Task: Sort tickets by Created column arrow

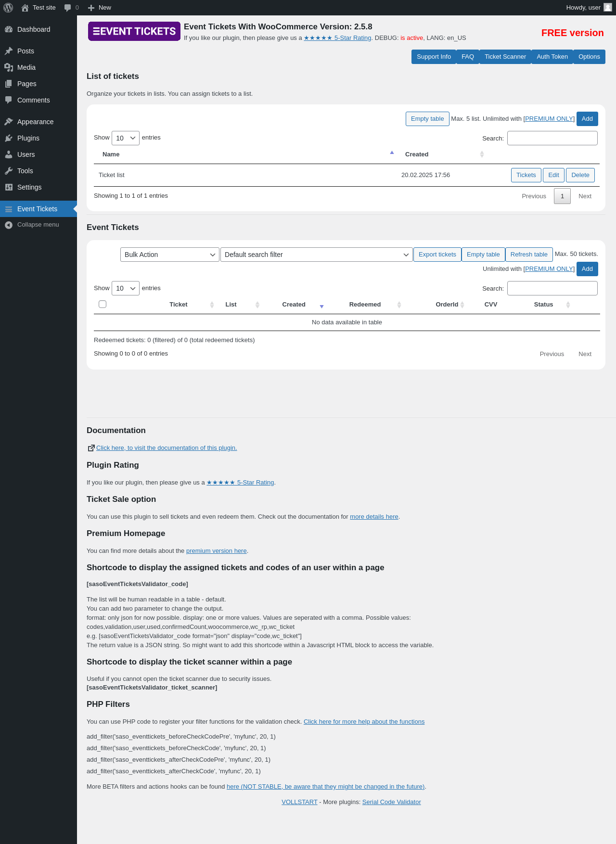Action: [322, 306]
